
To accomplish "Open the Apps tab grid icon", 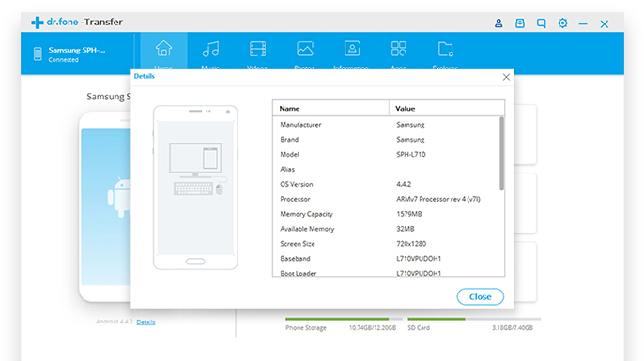I will click(x=398, y=49).
